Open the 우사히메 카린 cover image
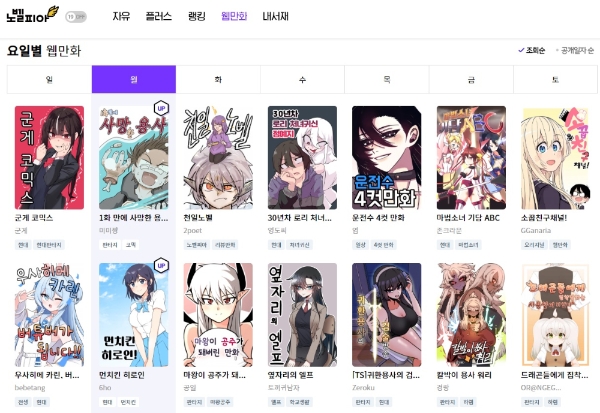This screenshot has width=600, height=413. (x=49, y=315)
